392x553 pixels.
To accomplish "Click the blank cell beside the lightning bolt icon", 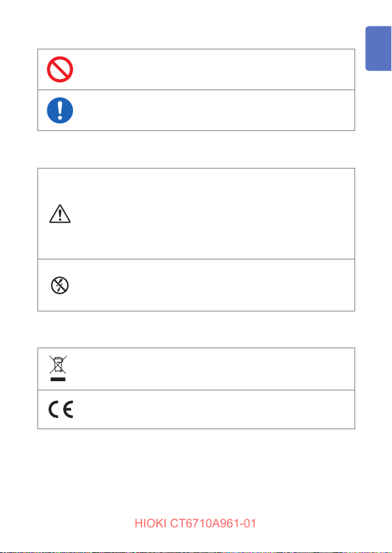I will coord(215,285).
